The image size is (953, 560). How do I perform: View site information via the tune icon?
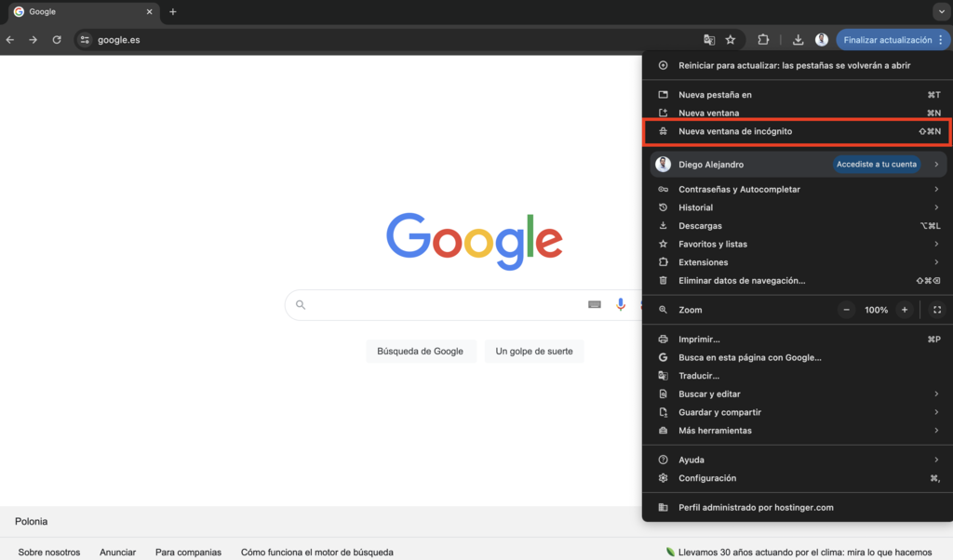(x=85, y=39)
